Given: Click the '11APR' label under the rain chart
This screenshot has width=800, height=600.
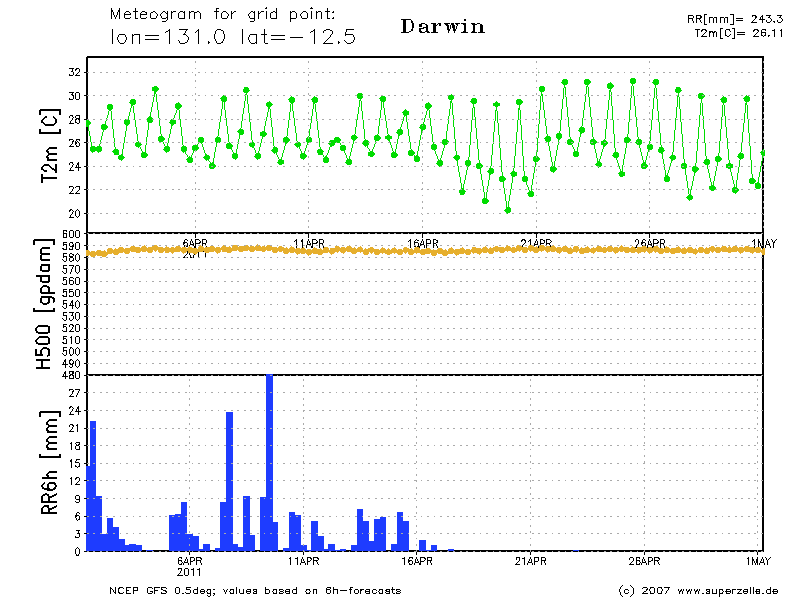Looking at the screenshot, I should tap(304, 561).
